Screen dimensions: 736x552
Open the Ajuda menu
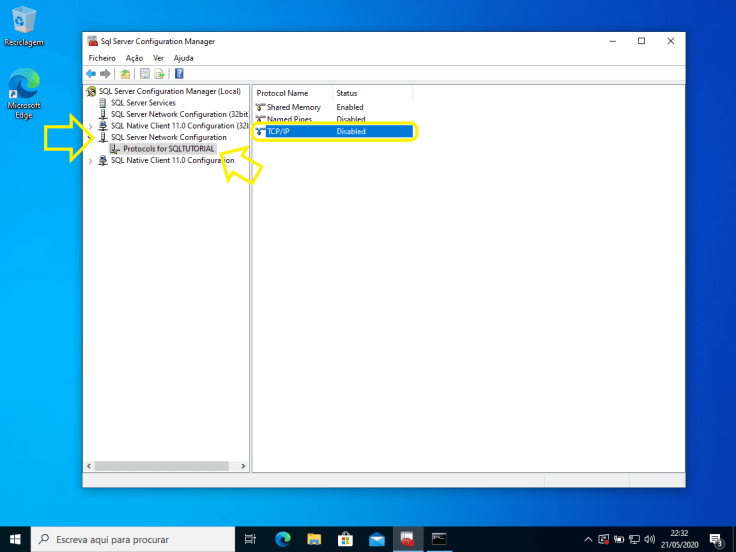point(183,58)
